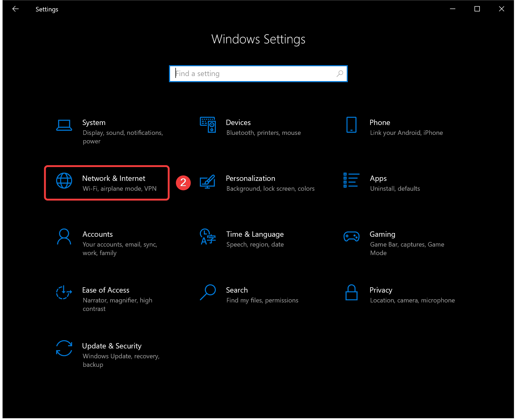Click 'Display, sound, notifications, power' description
This screenshot has width=516, height=420.
[x=123, y=137]
